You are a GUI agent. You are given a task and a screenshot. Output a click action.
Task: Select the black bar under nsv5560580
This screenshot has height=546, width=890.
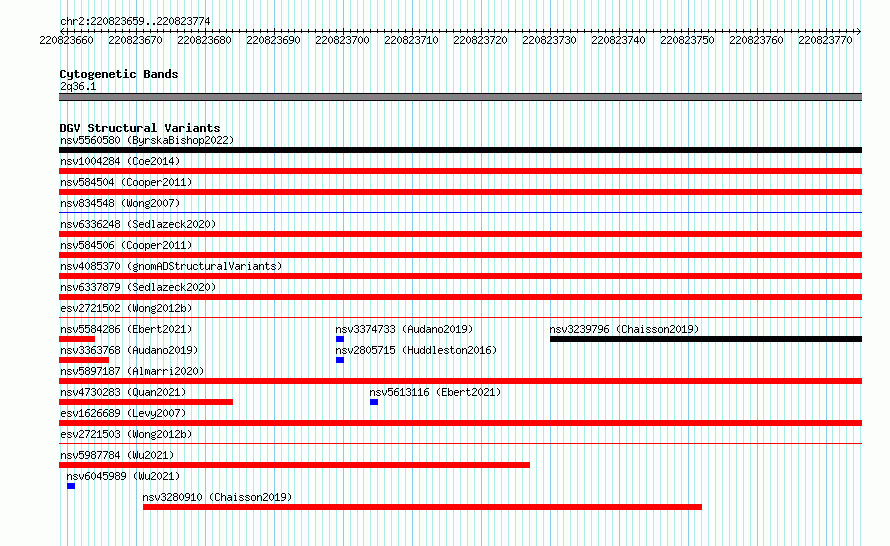click(x=460, y=150)
